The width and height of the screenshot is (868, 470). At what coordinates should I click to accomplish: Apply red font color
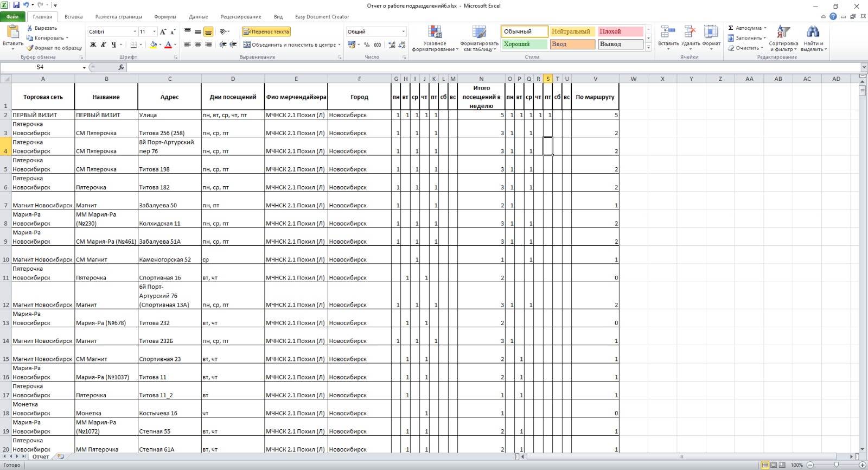coord(168,45)
